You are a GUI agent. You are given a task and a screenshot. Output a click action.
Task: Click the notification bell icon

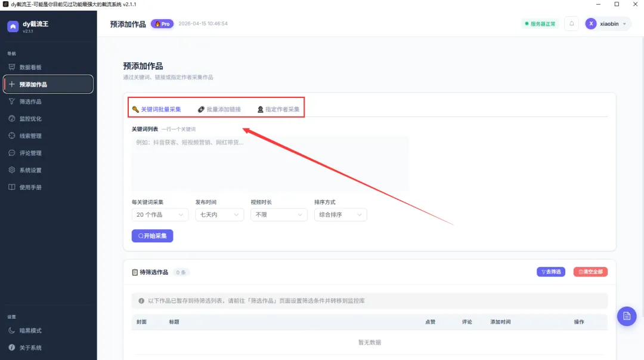(x=571, y=23)
